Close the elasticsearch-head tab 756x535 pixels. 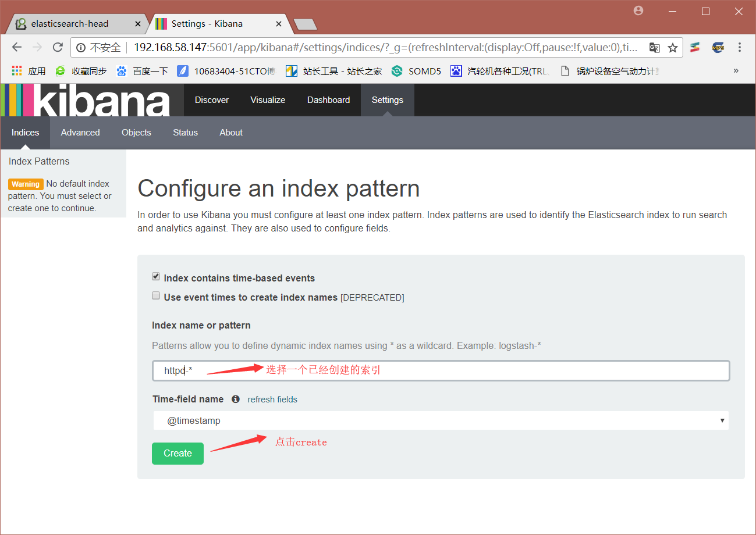tap(138, 24)
